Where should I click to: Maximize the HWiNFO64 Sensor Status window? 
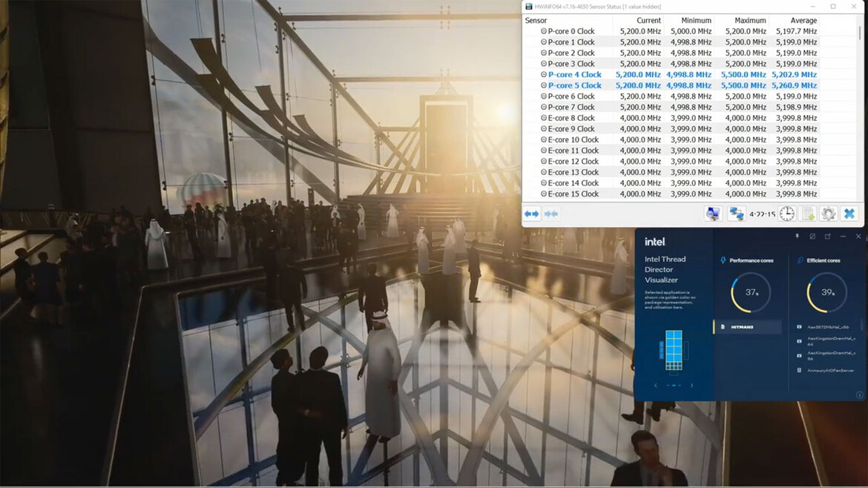(833, 7)
